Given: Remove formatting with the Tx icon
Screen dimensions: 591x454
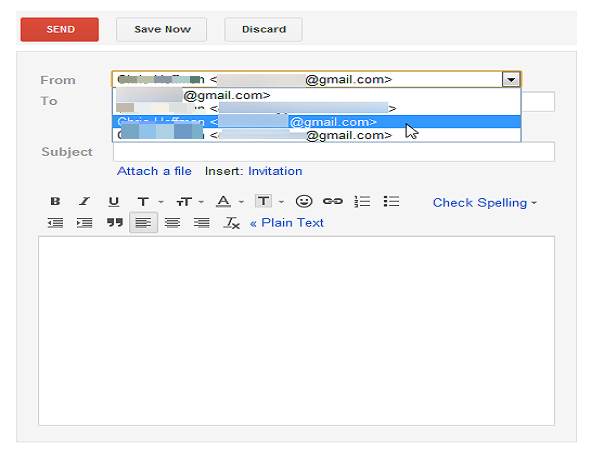Looking at the screenshot, I should click(231, 223).
